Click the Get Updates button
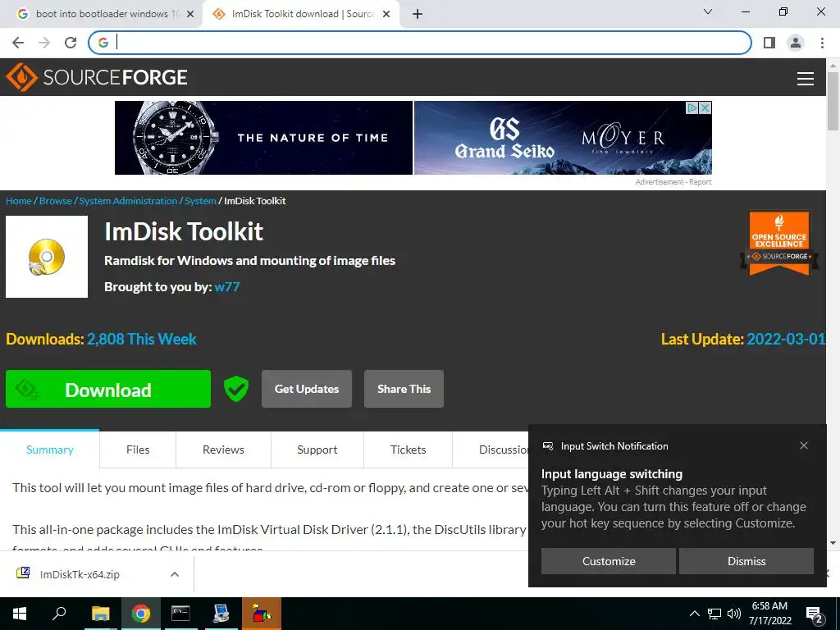840x630 pixels. [x=307, y=389]
